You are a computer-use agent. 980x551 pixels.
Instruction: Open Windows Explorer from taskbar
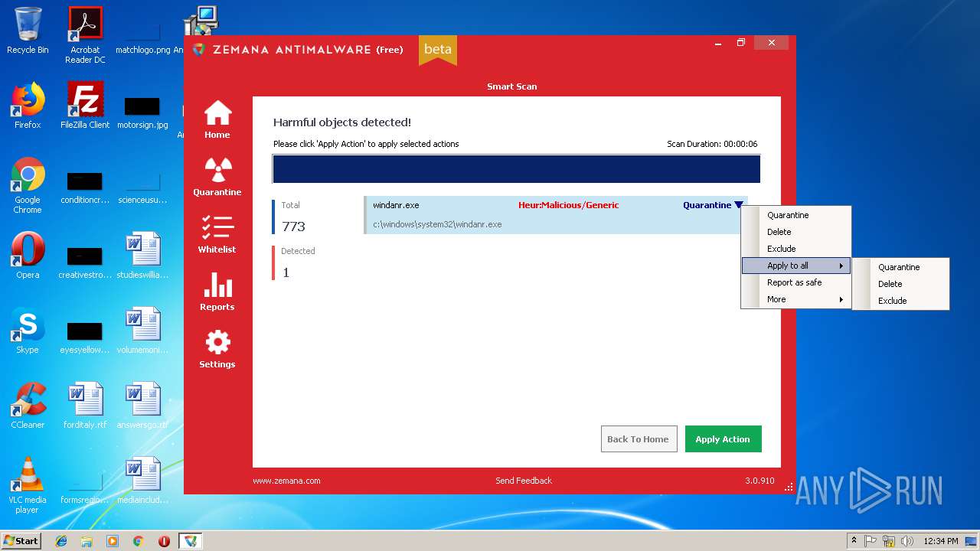click(87, 541)
